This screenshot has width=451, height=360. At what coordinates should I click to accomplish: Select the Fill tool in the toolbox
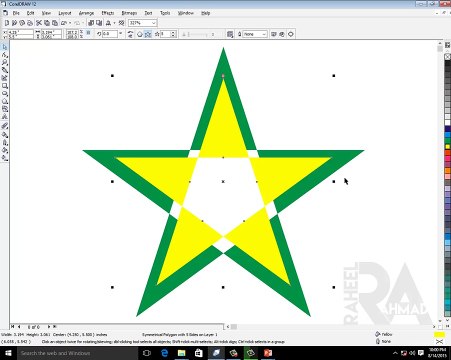pyautogui.click(x=5, y=150)
